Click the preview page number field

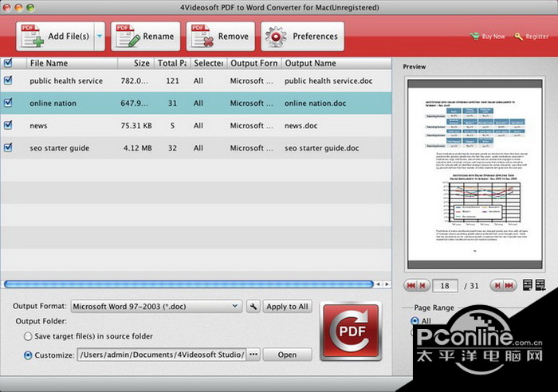[x=445, y=286]
